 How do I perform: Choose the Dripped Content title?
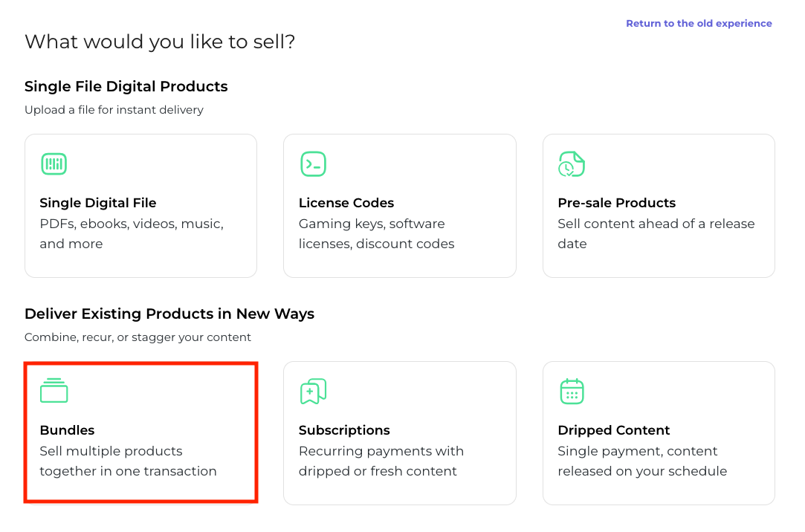614,430
